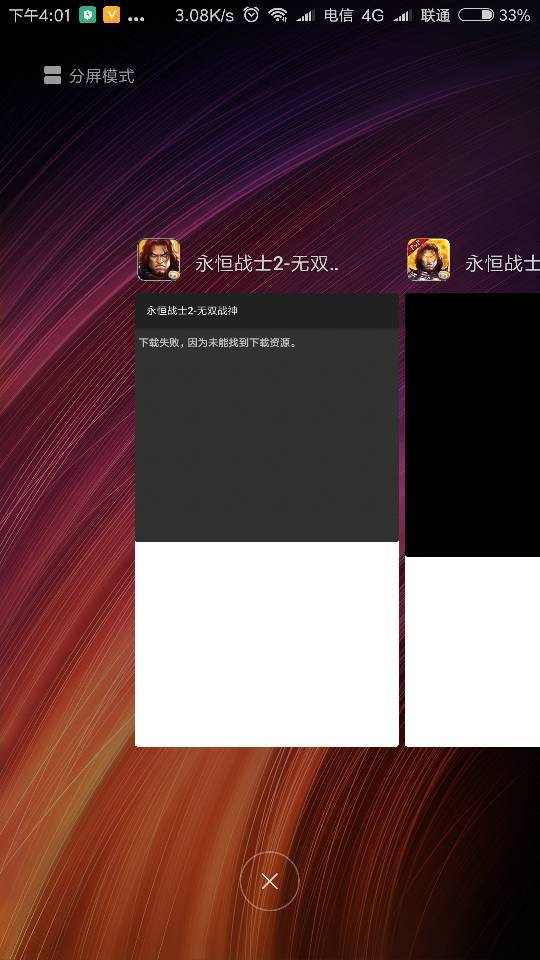The height and width of the screenshot is (960, 540).
Task: Tap the split-screen mode icon
Action: pyautogui.click(x=53, y=76)
